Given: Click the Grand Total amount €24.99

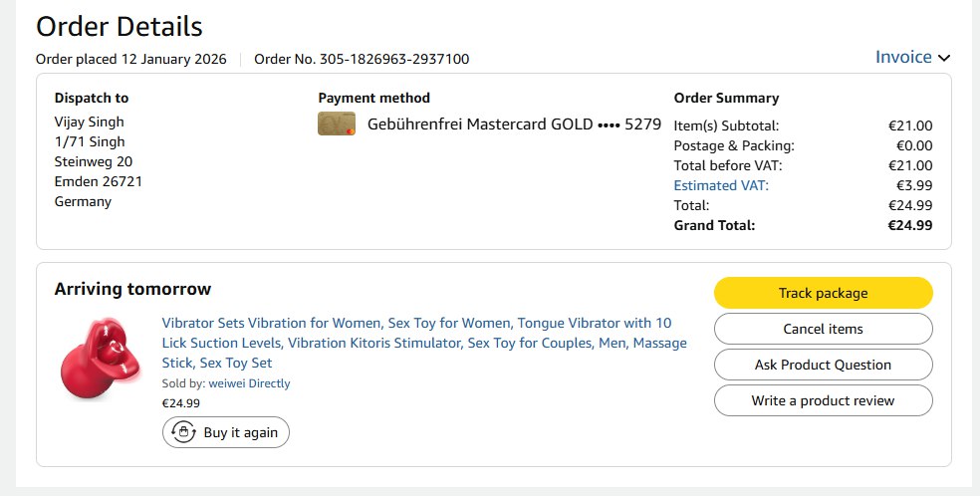Looking at the screenshot, I should (x=910, y=225).
